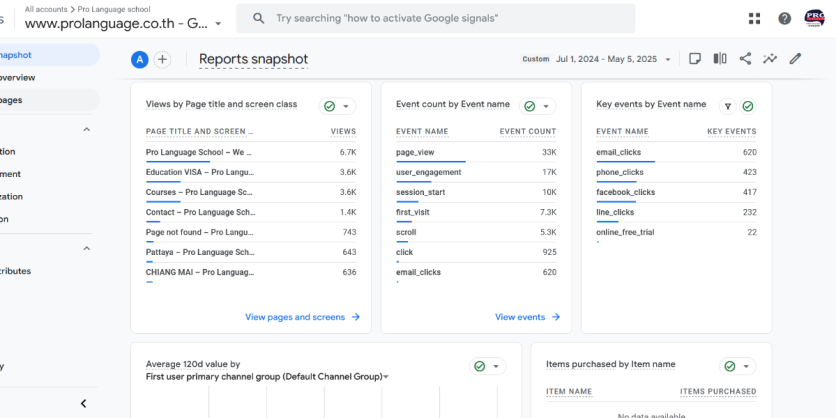Click the Courses – Pro Language page row
Image resolution: width=836 pixels, height=418 pixels.
[251, 192]
